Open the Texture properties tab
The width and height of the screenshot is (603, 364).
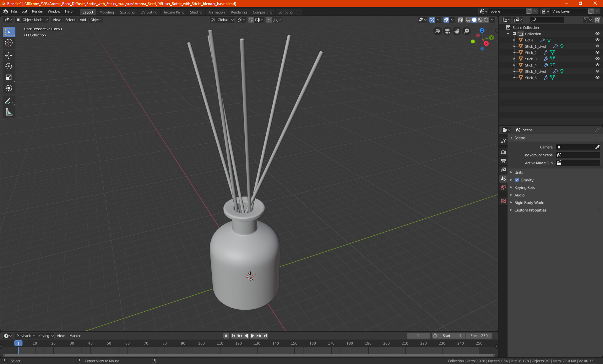point(503,201)
